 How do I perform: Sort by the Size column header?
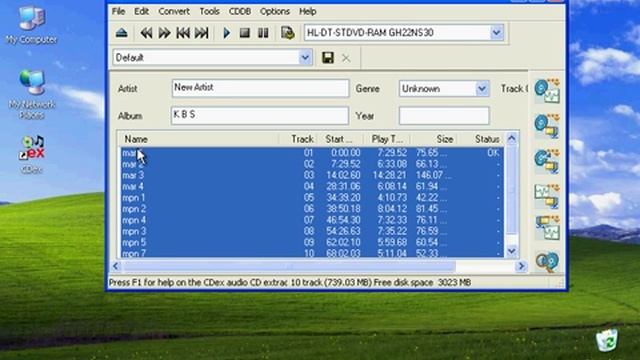(x=434, y=139)
